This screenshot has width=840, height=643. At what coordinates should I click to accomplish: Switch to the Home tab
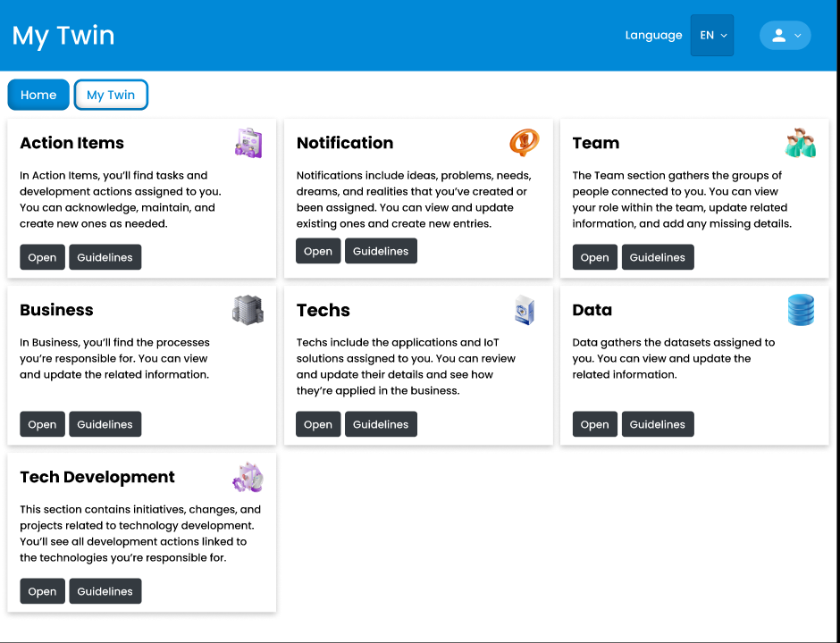[38, 95]
